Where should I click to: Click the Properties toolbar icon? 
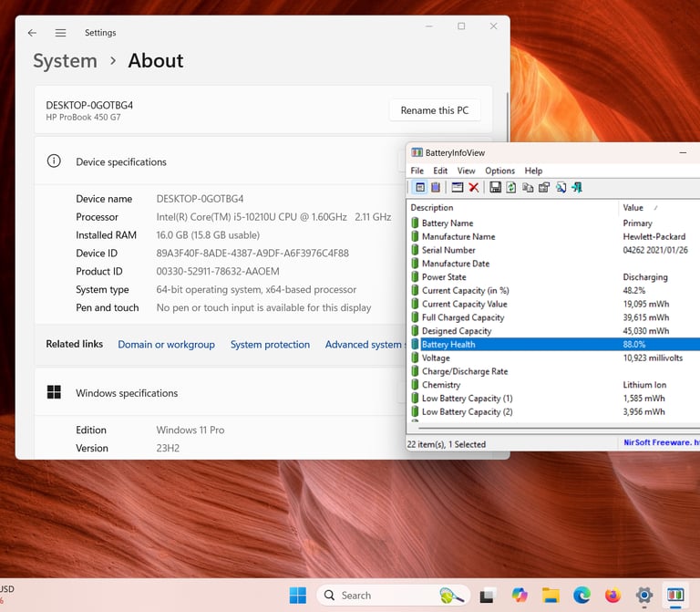coord(544,187)
